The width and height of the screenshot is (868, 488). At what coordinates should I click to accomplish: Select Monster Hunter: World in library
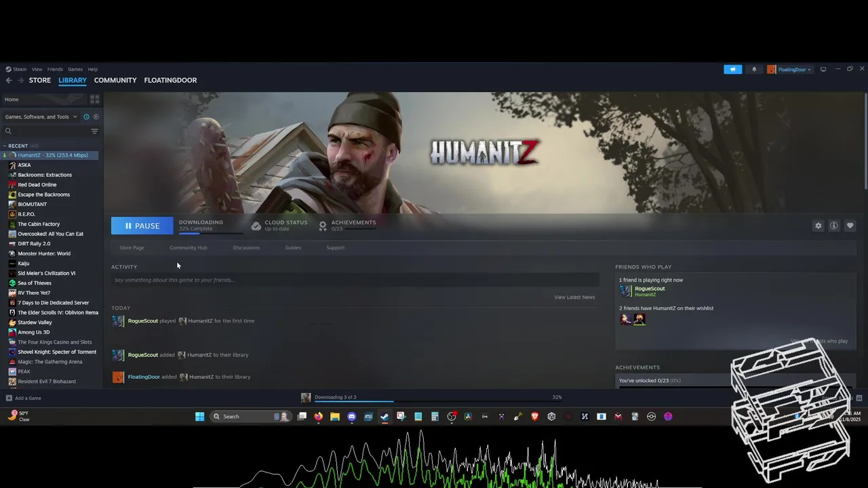click(44, 253)
